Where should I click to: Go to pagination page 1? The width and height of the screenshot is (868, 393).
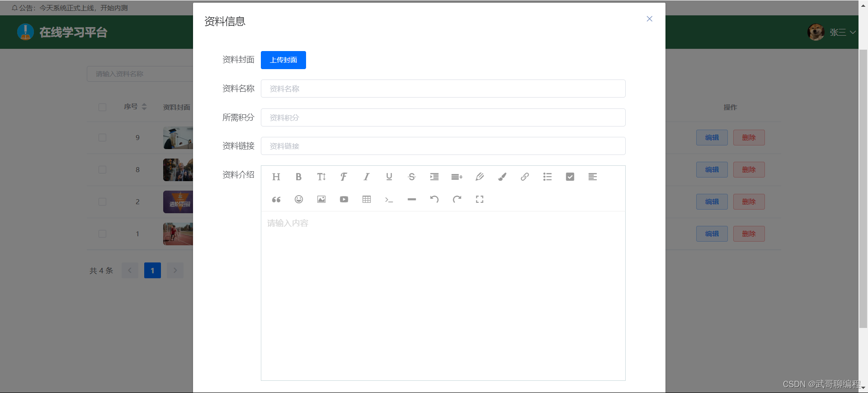152,271
